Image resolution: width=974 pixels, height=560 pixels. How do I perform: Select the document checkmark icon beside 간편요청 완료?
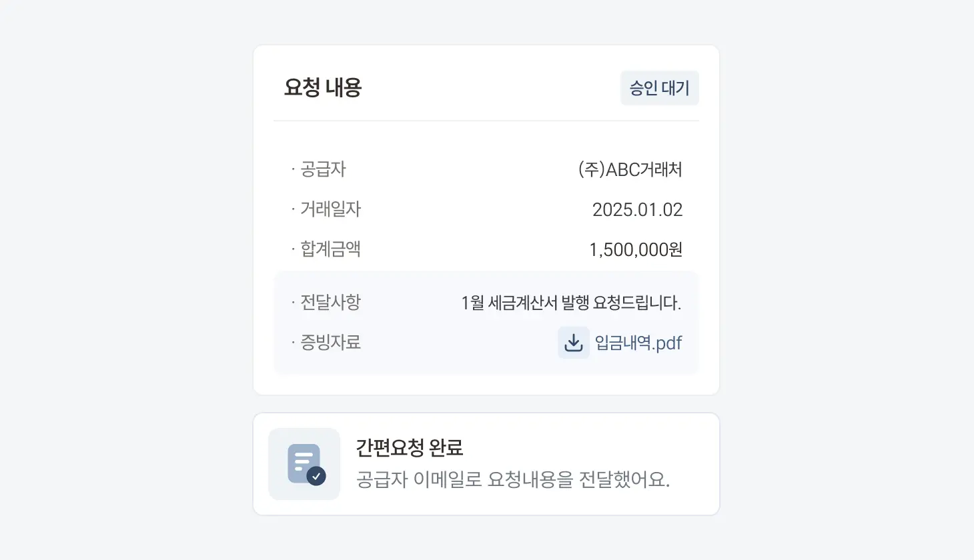[304, 463]
